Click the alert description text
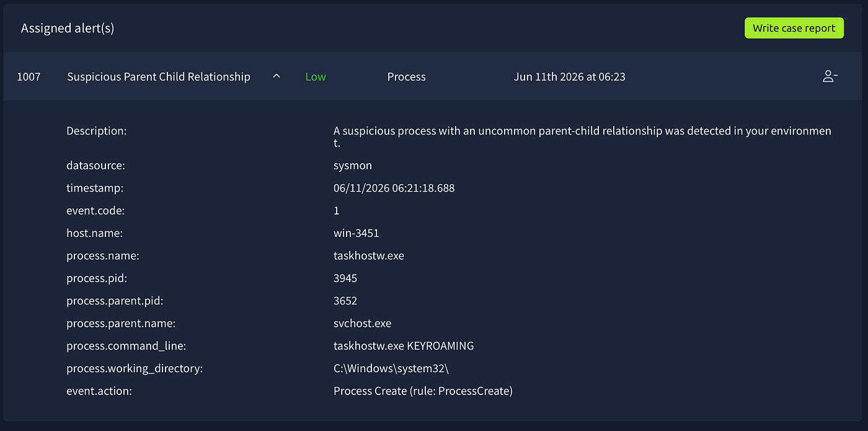Image resolution: width=868 pixels, height=431 pixels. (582, 137)
